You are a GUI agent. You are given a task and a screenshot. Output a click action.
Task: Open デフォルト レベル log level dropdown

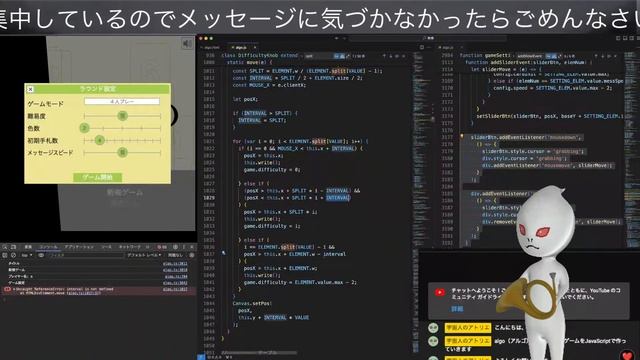click(x=144, y=255)
